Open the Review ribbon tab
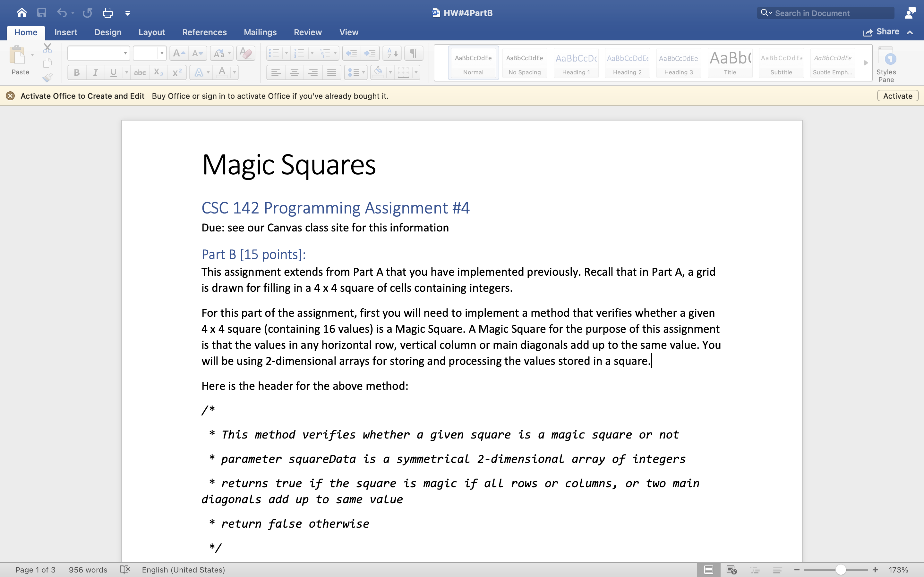 308,32
